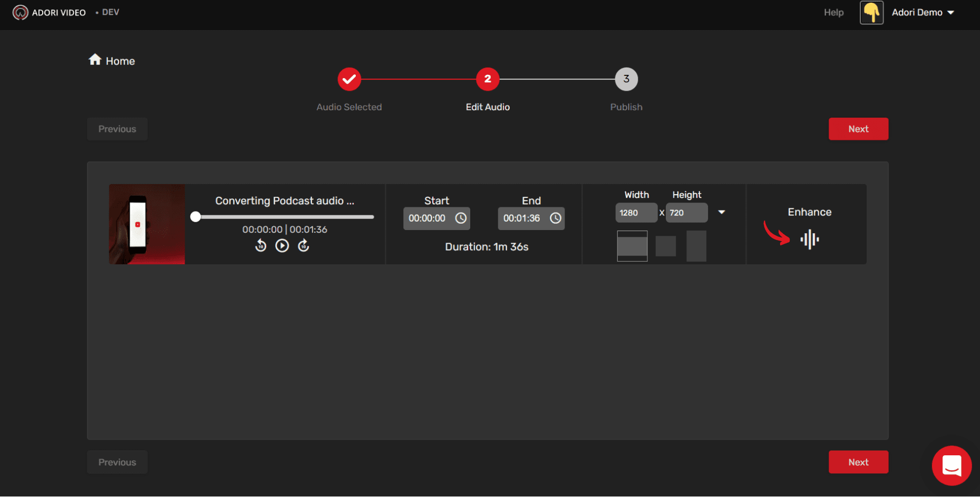Open the clock picker for End time
This screenshot has width=980, height=497.
[x=556, y=217]
